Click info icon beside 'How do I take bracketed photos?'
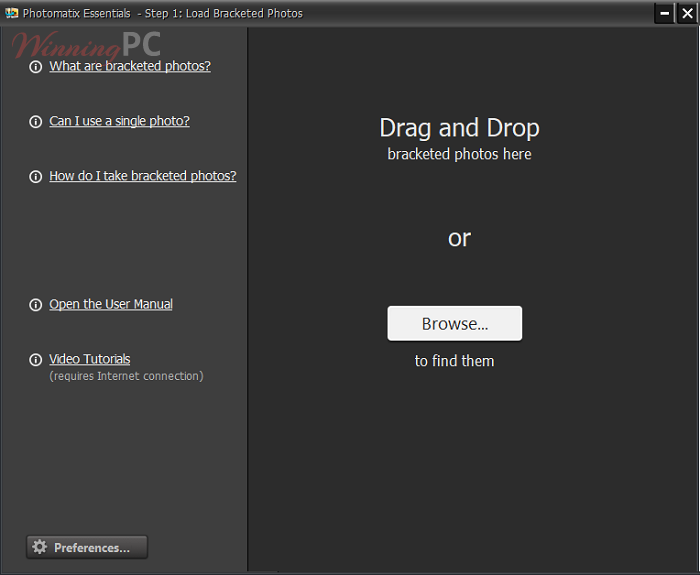Viewport: 700px width, 575px height. [x=35, y=177]
